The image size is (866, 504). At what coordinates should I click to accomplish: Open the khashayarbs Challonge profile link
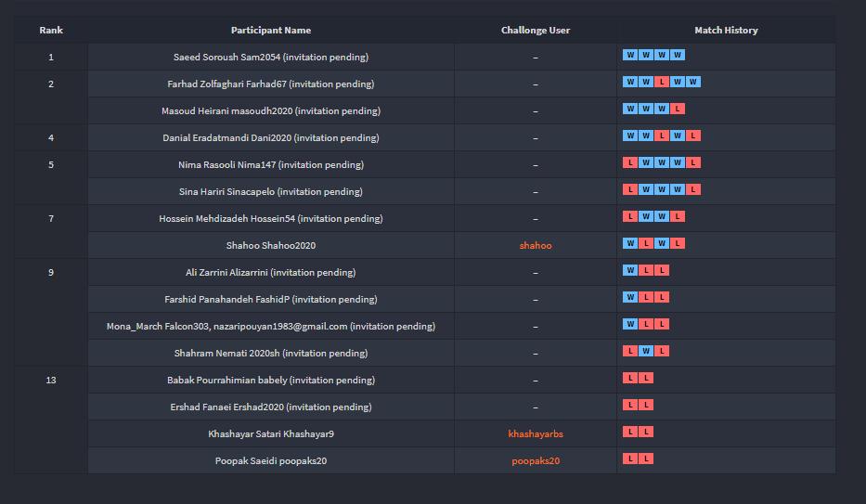coord(536,434)
